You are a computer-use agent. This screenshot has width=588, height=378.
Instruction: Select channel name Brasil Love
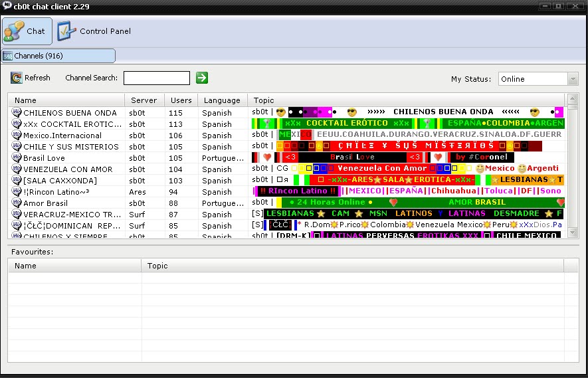point(44,158)
